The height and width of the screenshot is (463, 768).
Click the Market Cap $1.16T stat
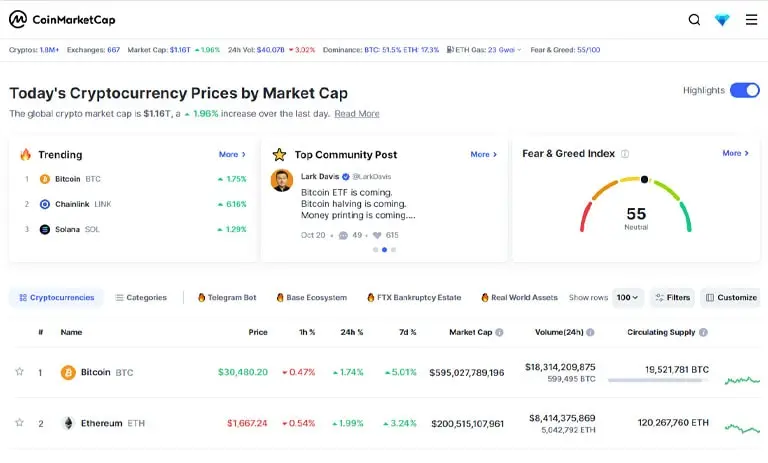(159, 50)
